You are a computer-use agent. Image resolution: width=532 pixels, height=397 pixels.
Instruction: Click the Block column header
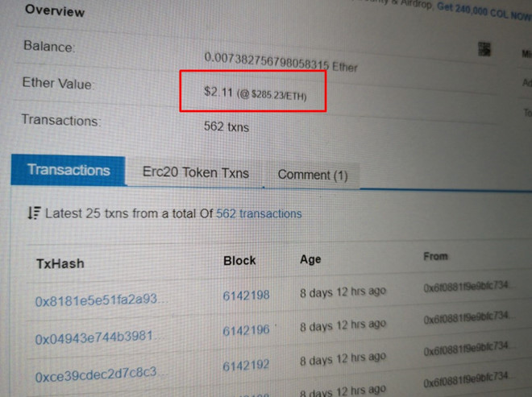coord(239,260)
